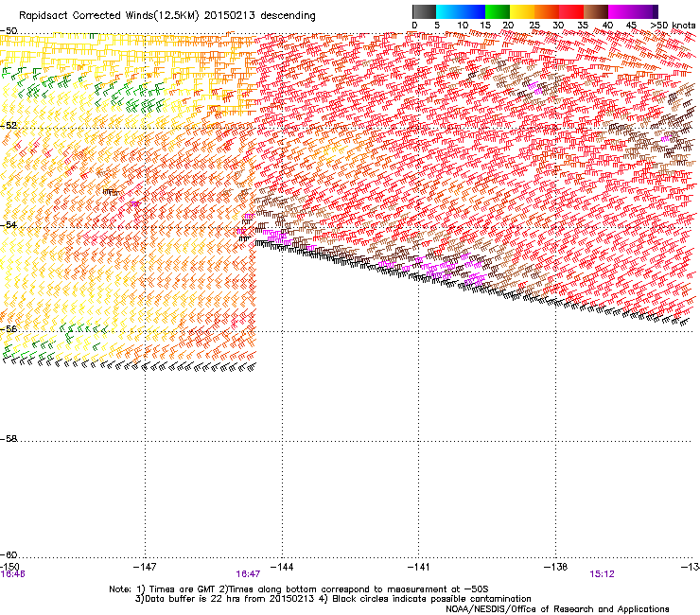Click the longitude label '-138'

tap(556, 567)
